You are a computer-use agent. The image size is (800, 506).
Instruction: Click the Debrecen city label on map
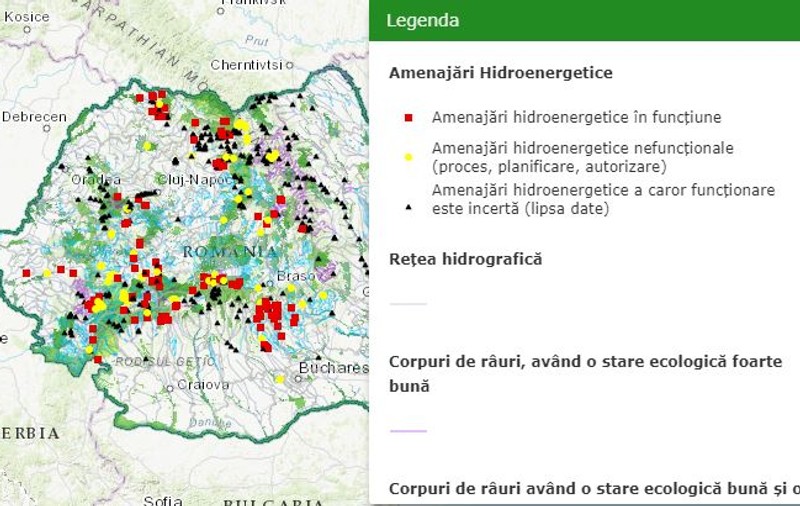pyautogui.click(x=34, y=117)
